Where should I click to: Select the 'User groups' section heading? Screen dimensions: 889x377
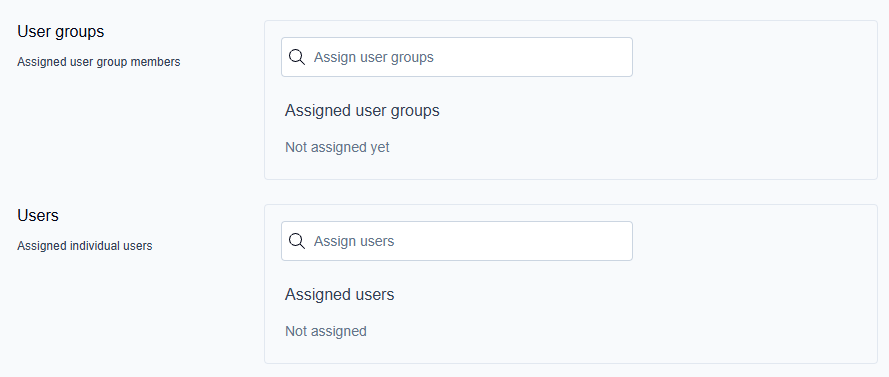click(x=61, y=32)
